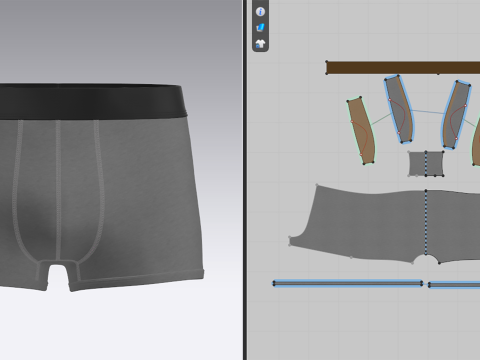Click the blue fabric surface icon
Image resolution: width=480 pixels, height=360 pixels.
(260, 28)
